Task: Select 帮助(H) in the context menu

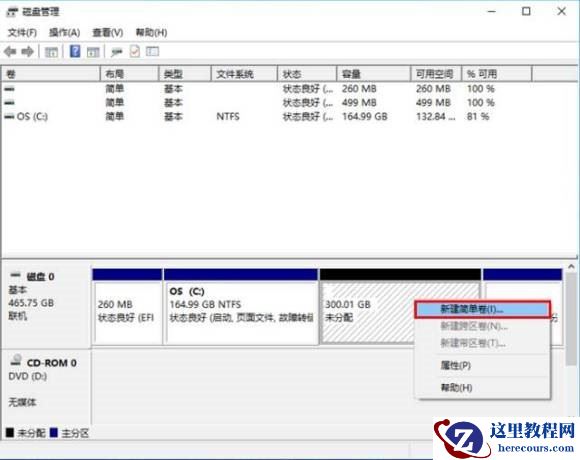Action: pyautogui.click(x=482, y=388)
